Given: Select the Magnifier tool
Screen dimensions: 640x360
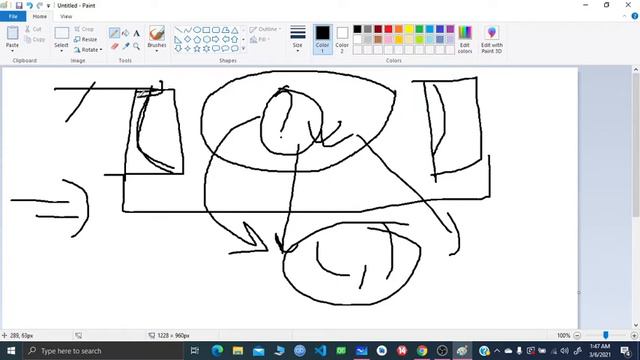Looking at the screenshot, I should (x=136, y=47).
